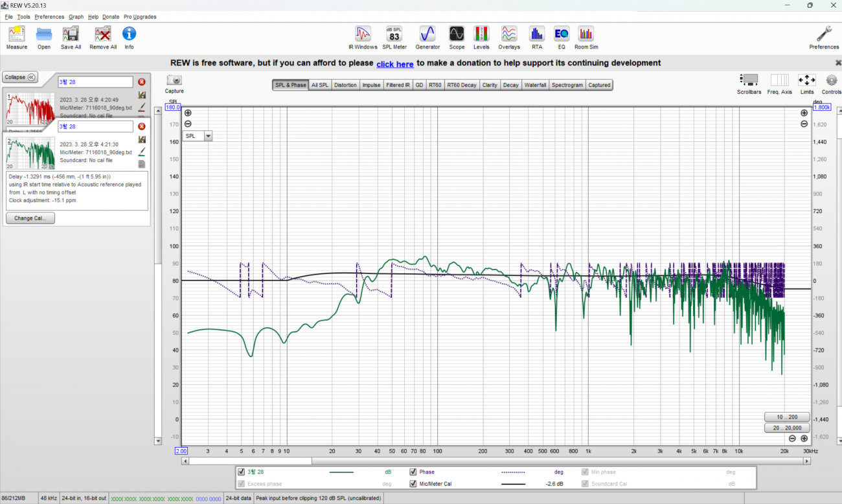Zoom in the right phase axis
This screenshot has width=842, height=504.
[x=804, y=113]
